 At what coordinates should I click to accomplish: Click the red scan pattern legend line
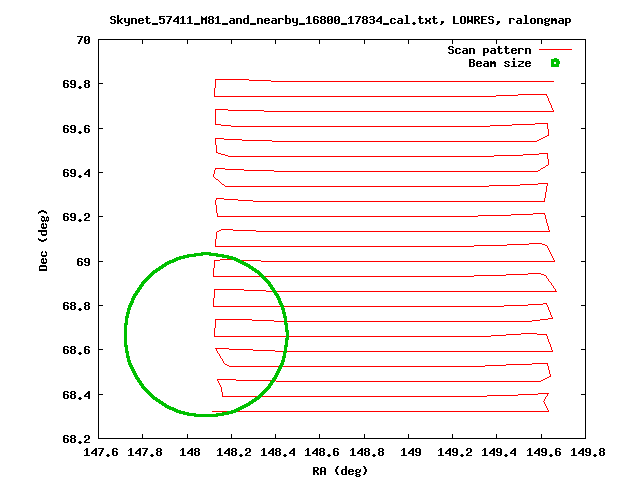coord(556,50)
